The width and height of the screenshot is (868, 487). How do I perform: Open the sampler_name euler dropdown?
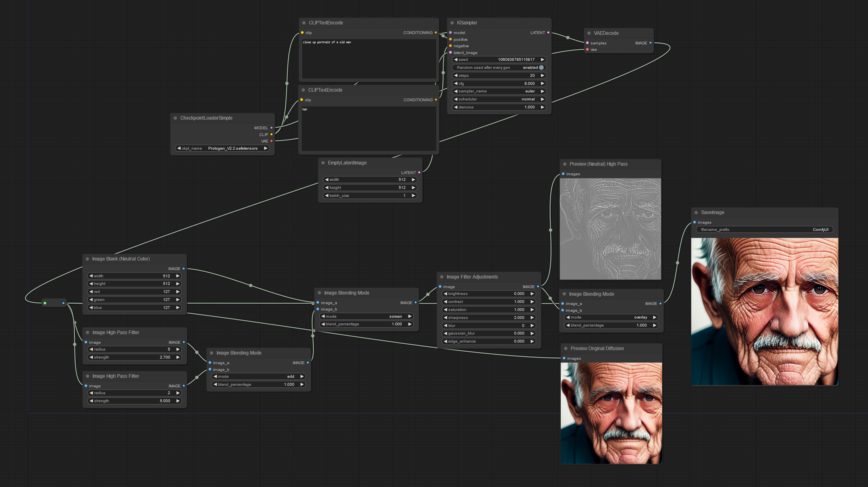(499, 91)
